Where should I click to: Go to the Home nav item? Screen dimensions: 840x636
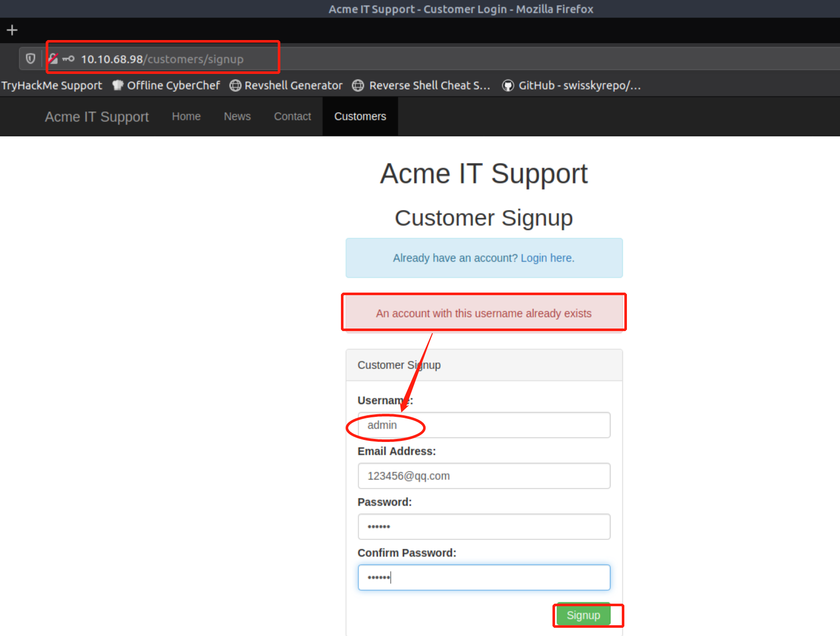186,117
